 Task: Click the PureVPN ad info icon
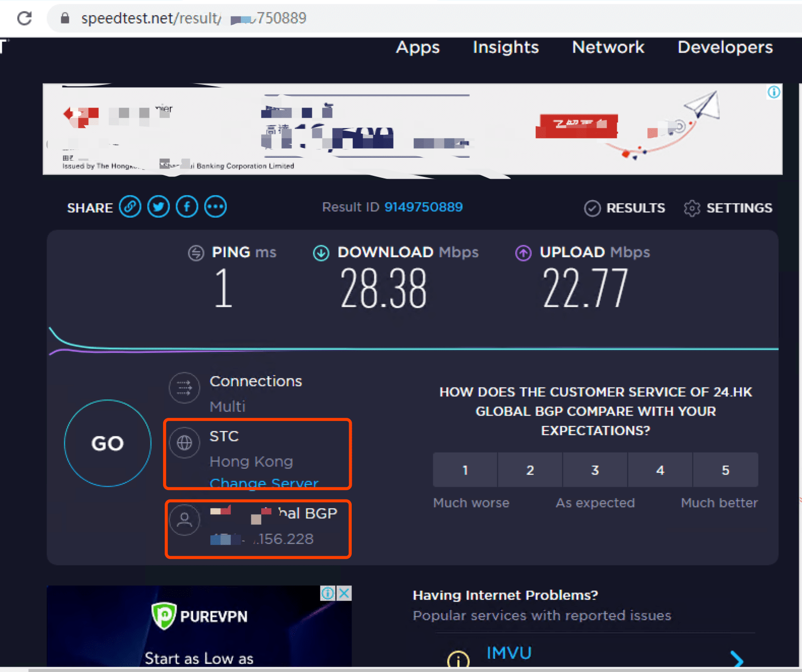(328, 593)
